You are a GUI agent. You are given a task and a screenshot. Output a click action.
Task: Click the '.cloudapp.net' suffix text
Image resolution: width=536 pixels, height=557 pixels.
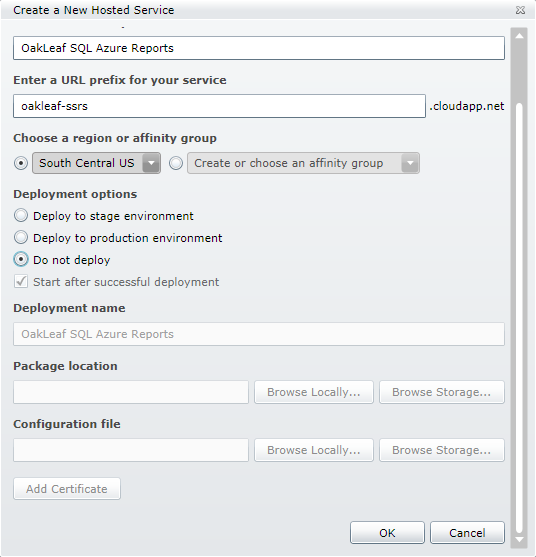click(467, 106)
